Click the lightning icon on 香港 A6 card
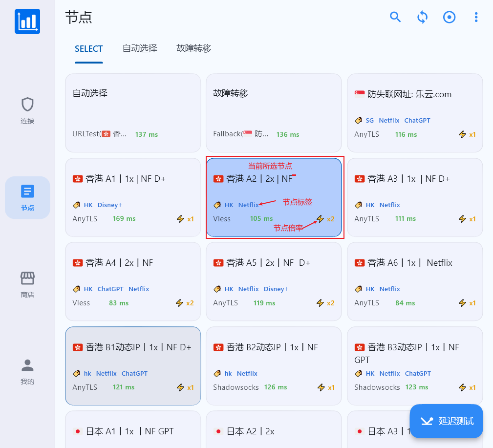This screenshot has width=493, height=448. (462, 303)
